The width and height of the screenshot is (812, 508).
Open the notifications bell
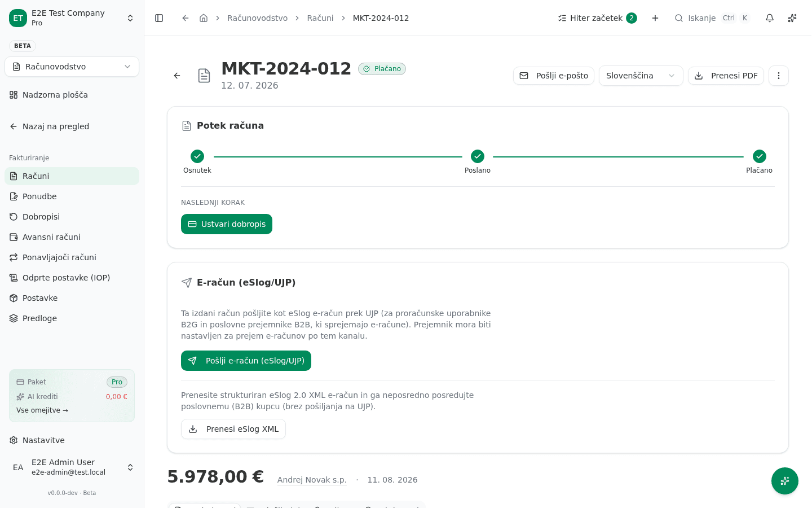(769, 18)
